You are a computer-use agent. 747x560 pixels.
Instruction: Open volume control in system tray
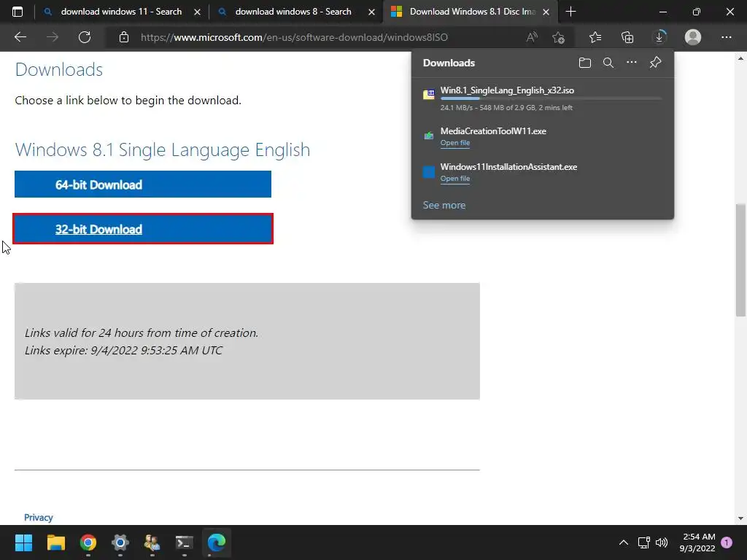pos(662,542)
